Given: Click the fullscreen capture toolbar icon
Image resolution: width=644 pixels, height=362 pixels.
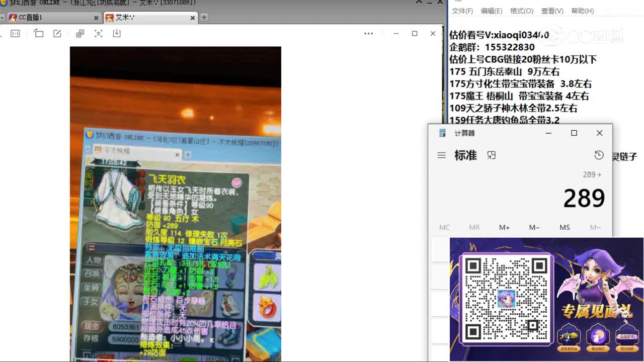Looking at the screenshot, I should point(98,33).
